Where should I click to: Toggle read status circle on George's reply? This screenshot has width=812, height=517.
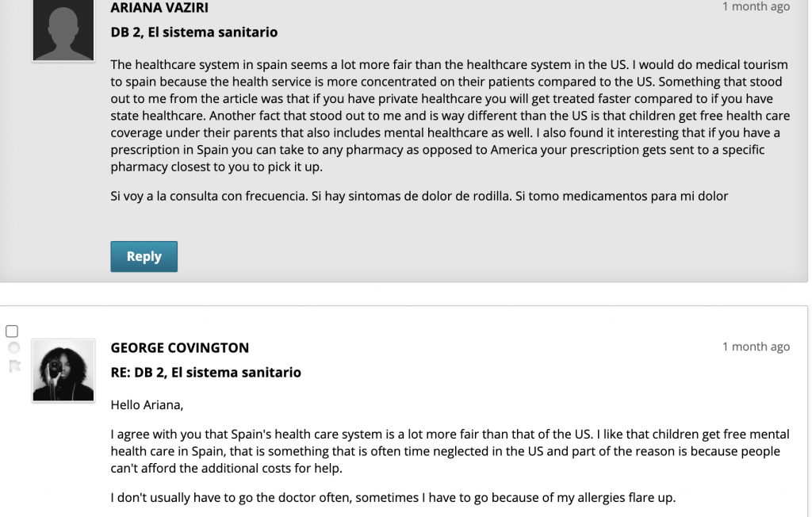14,347
